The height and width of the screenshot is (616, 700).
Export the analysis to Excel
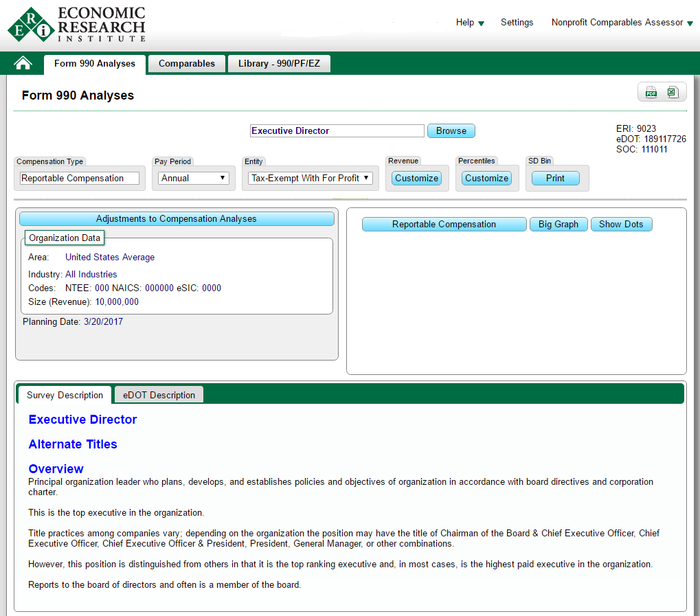[673, 93]
